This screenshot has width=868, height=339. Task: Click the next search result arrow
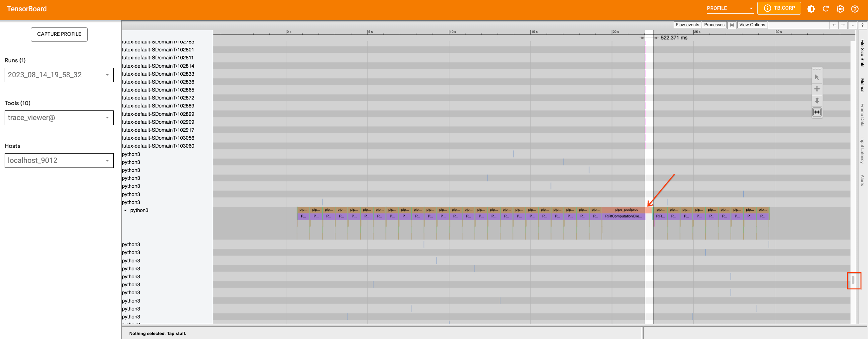coord(843,25)
